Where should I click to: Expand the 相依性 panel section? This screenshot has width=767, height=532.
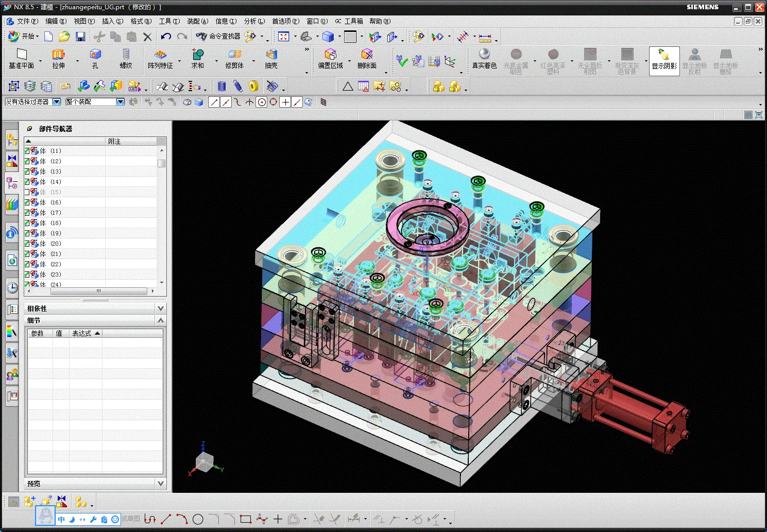pos(160,308)
